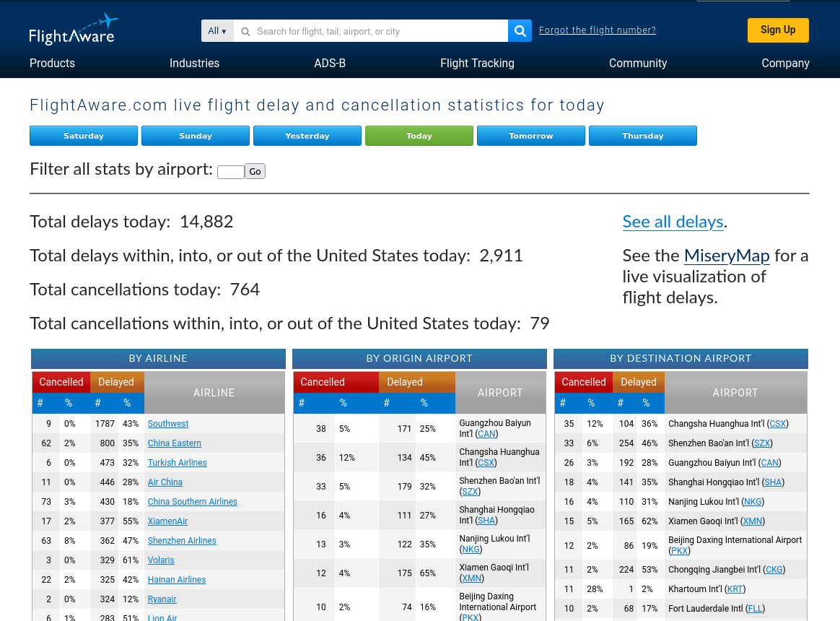
Task: Select the Yesterday day tab
Action: point(307,136)
